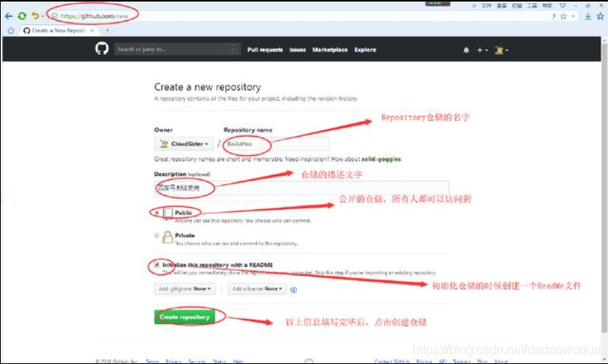The width and height of the screenshot is (608, 364).
Task: Close the Create a New Repository tab
Action: tap(93, 30)
